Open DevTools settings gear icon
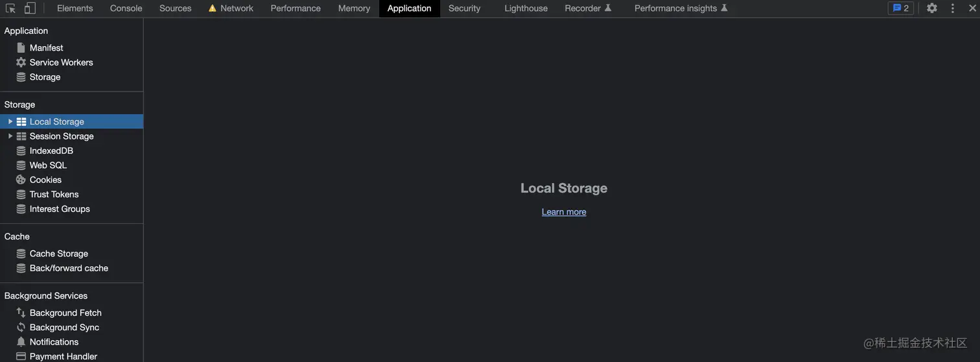The height and width of the screenshot is (362, 980). pyautogui.click(x=932, y=8)
